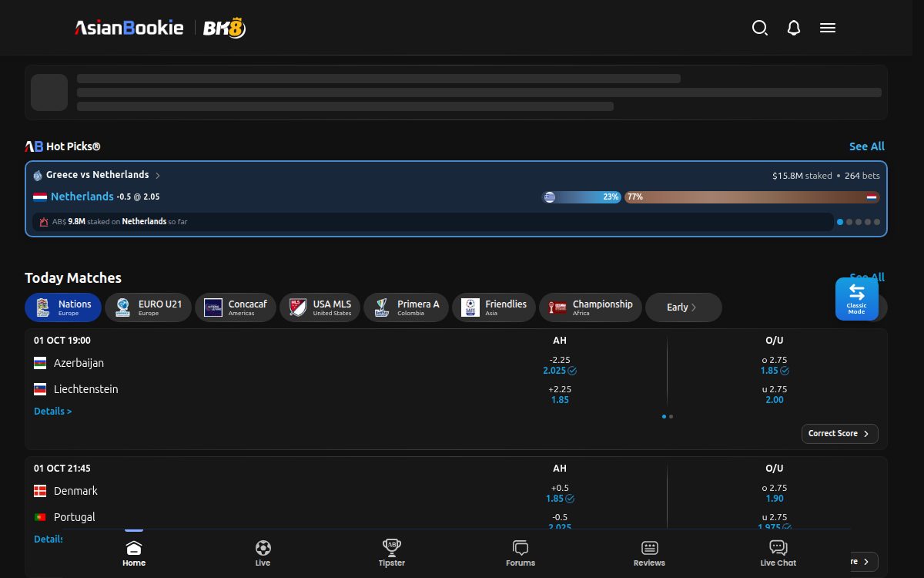This screenshot has width=924, height=578.
Task: Select the Championship Africa tab
Action: 591,307
